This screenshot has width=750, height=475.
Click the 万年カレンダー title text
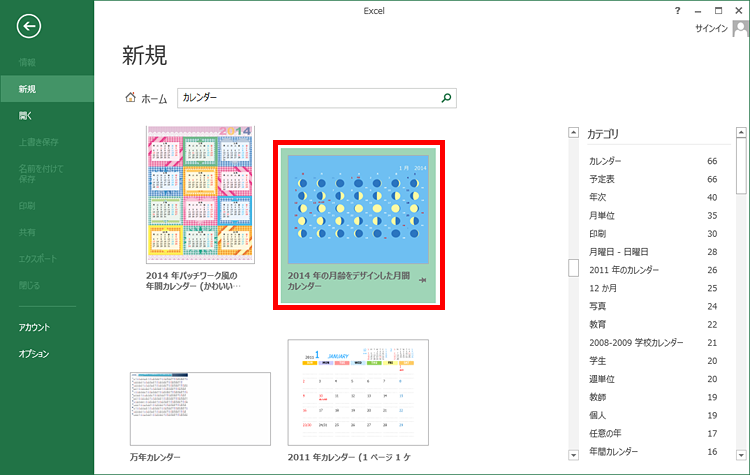click(155, 457)
